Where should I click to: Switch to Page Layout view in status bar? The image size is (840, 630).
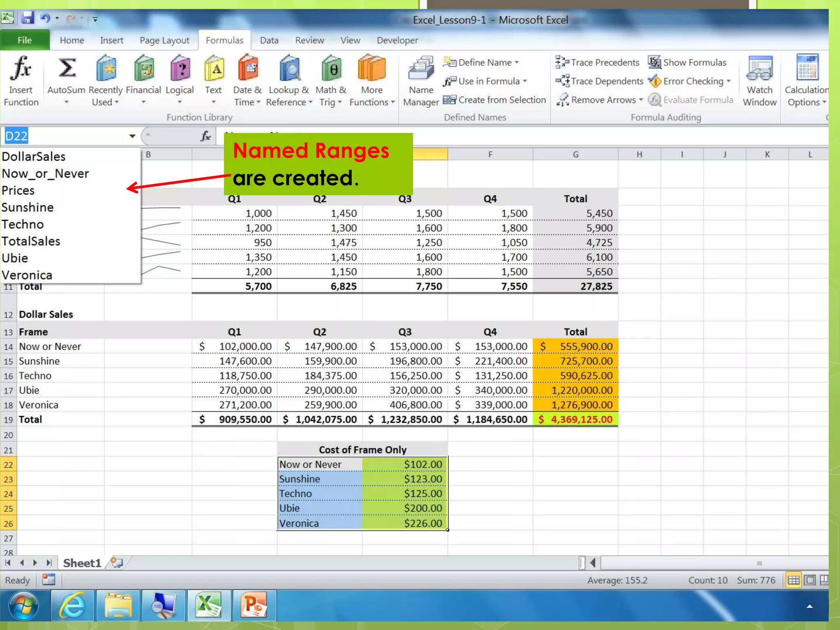click(x=809, y=580)
